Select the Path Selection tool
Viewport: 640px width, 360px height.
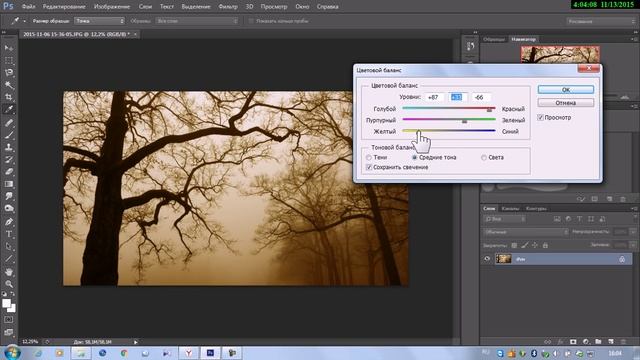pos(9,247)
